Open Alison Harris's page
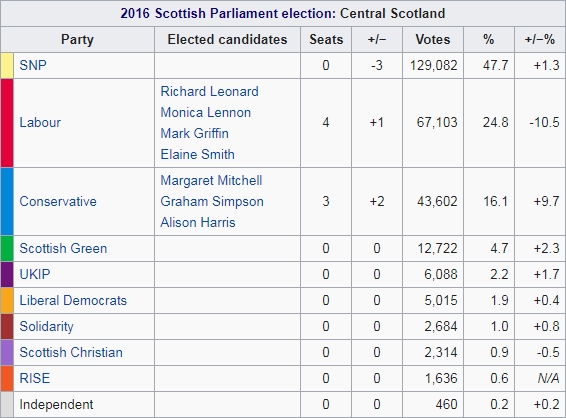 tap(198, 222)
